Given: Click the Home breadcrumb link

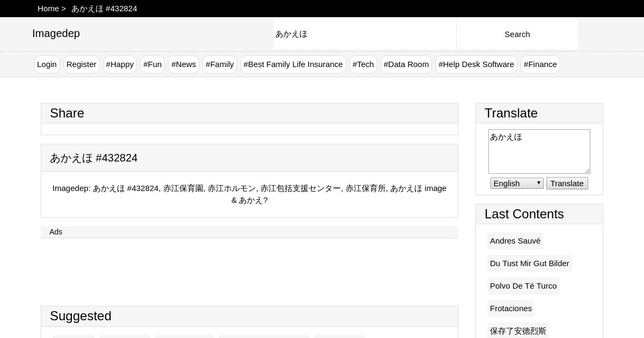Looking at the screenshot, I should [48, 9].
